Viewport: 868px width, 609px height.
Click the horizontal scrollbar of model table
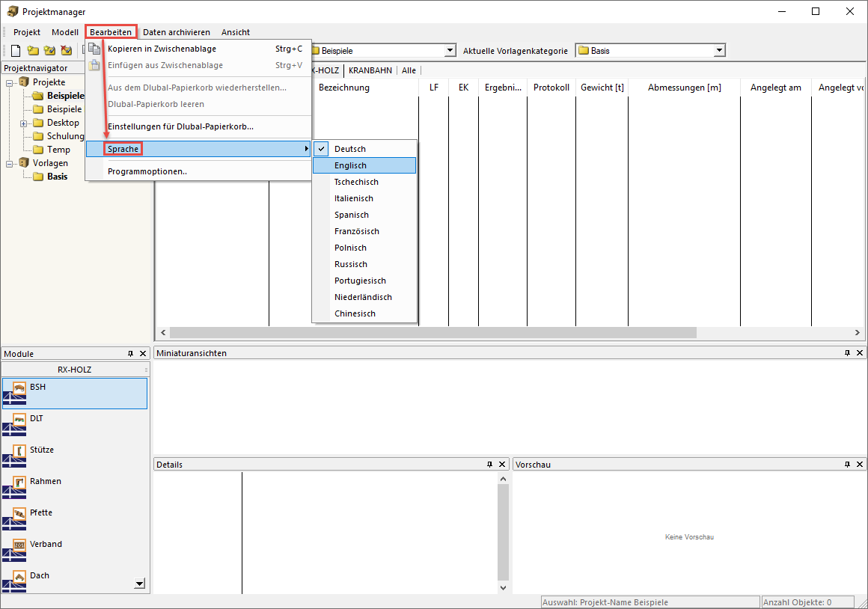pos(433,333)
